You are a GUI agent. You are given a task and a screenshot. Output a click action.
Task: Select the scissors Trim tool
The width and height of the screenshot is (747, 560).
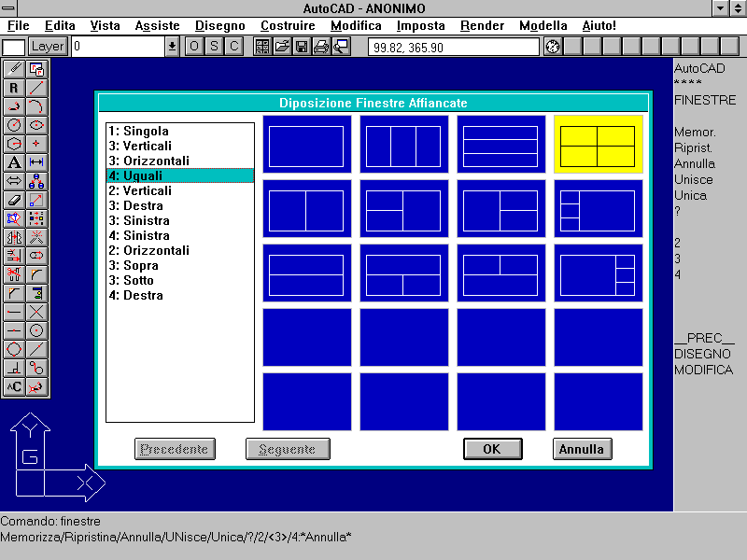[14, 274]
